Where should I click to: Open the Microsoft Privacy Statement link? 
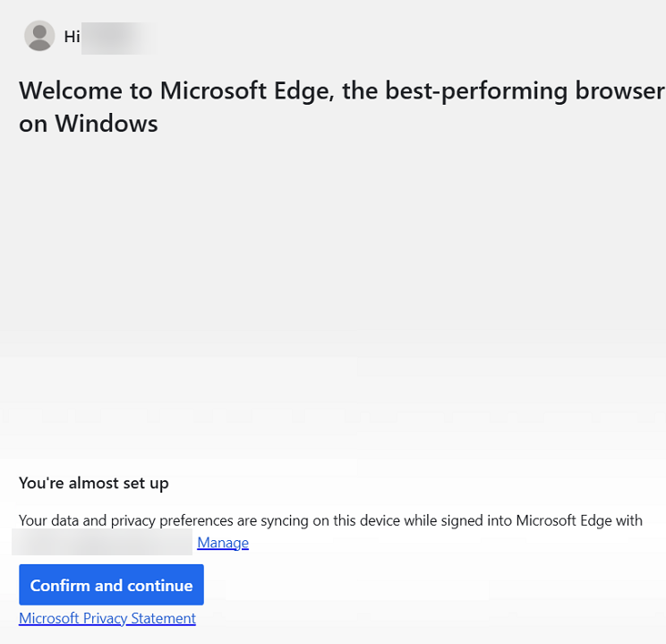click(107, 619)
